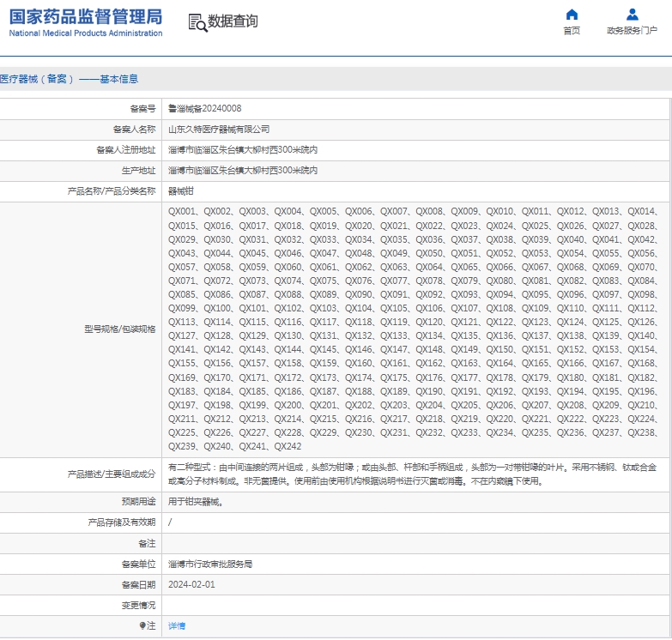Click the 政务服务门户 text link
This screenshot has height=640, width=672.
[x=633, y=30]
